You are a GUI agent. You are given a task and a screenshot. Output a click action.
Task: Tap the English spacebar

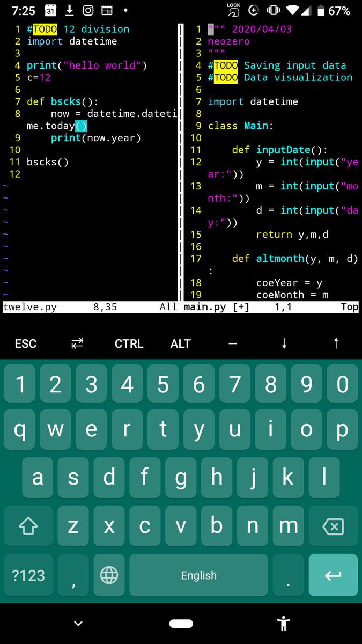coord(199,575)
